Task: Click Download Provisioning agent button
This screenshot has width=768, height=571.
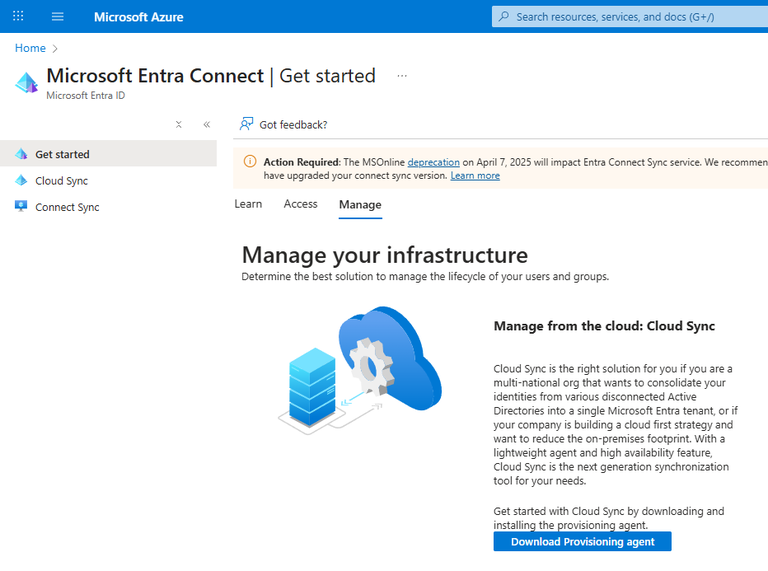Action: click(582, 542)
